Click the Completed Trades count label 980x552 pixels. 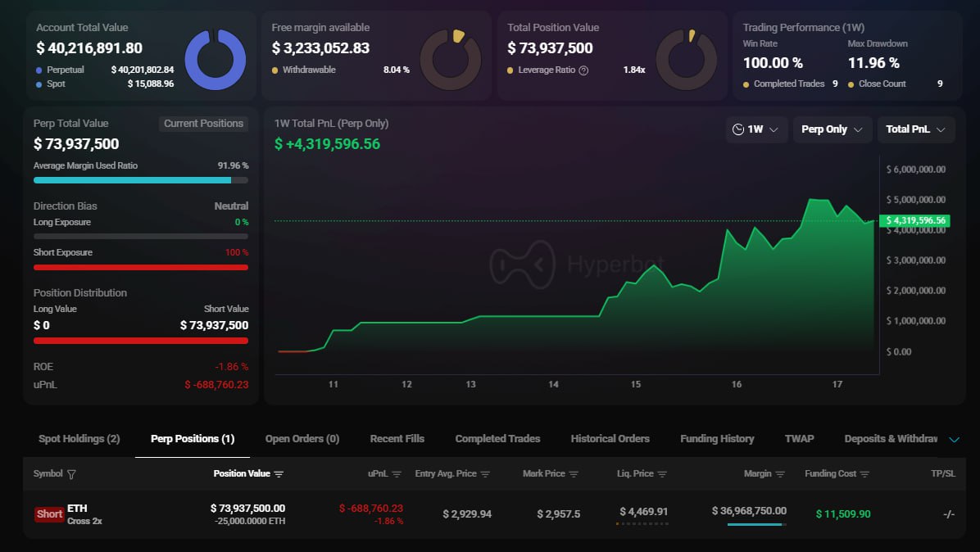(789, 84)
